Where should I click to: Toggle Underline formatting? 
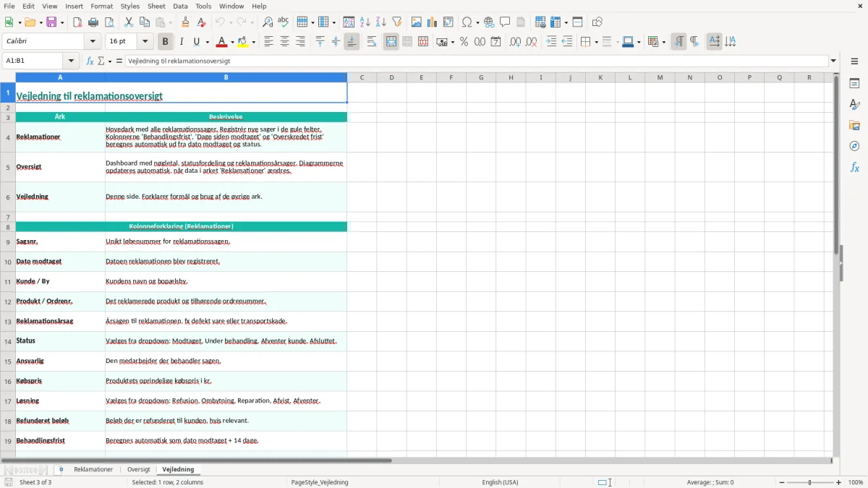(197, 42)
